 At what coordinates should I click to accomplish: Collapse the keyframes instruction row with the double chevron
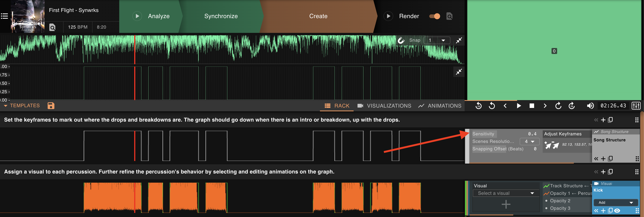[596, 120]
